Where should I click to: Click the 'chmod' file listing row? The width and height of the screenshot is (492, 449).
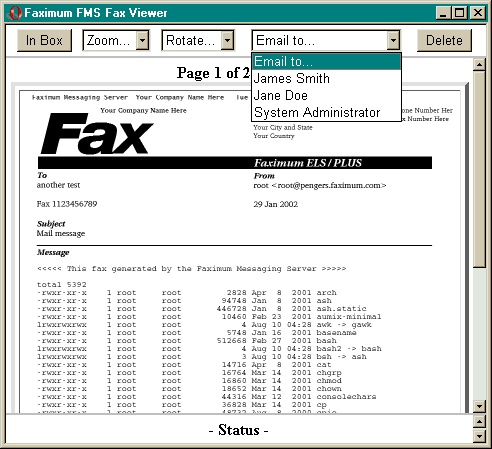[189, 381]
